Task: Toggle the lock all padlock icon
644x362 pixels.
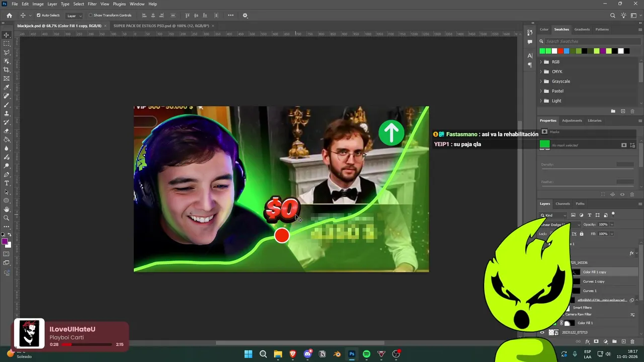Action: 582,234
